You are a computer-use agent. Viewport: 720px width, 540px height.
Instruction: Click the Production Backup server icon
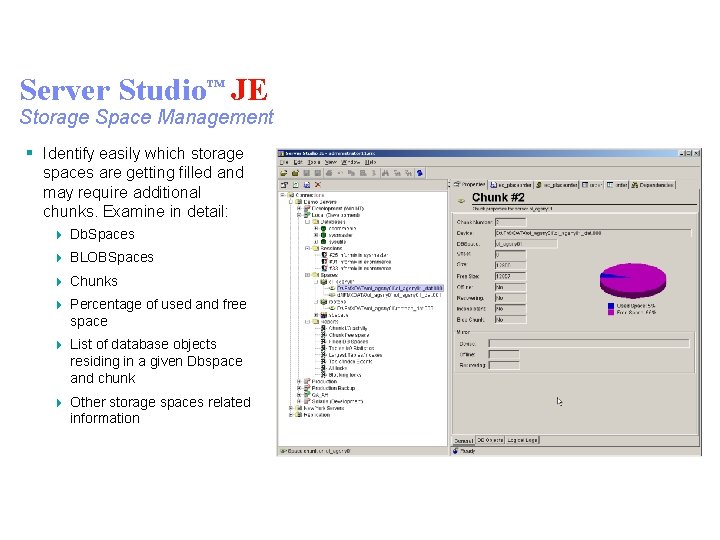coord(307,388)
